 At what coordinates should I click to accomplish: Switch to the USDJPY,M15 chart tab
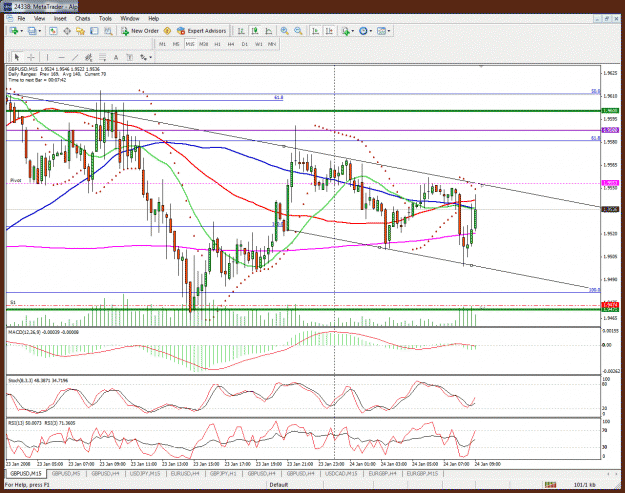pos(145,473)
